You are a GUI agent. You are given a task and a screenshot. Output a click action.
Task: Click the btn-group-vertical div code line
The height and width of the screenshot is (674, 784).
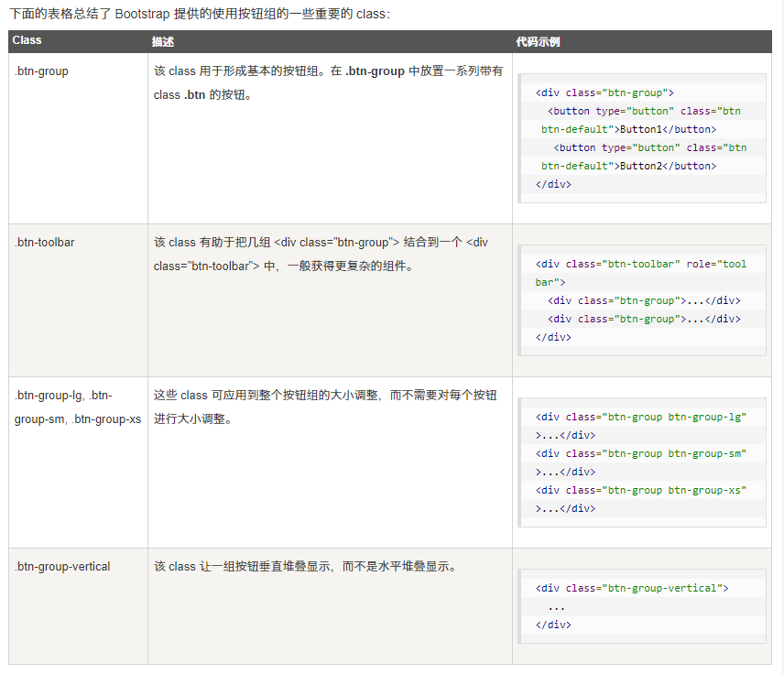tap(632, 588)
